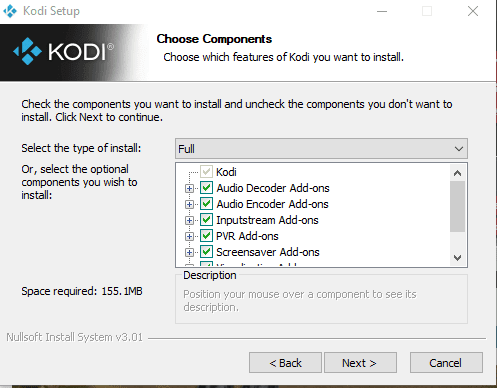
Task: Cancel the Kodi setup
Action: [446, 363]
